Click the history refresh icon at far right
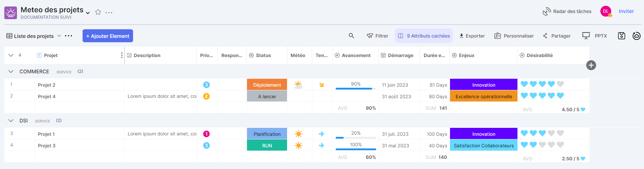This screenshot has height=169, width=644. [x=636, y=36]
